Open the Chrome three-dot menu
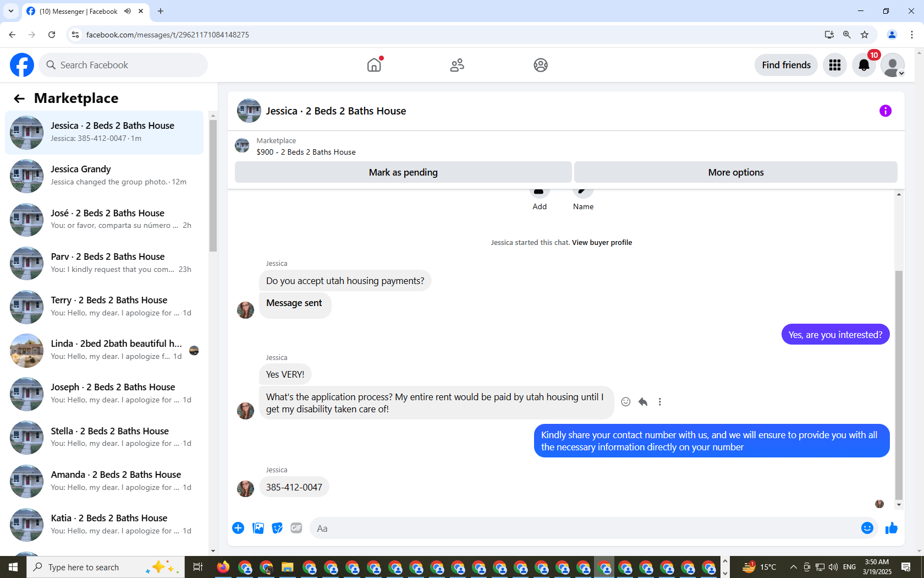Viewport: 924px width, 578px height. tap(912, 35)
